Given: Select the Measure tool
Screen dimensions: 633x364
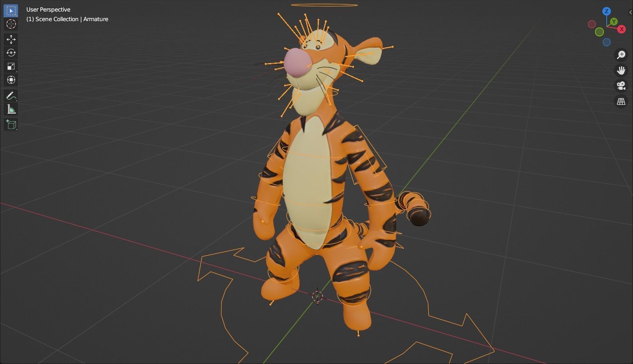Looking at the screenshot, I should pyautogui.click(x=11, y=109).
